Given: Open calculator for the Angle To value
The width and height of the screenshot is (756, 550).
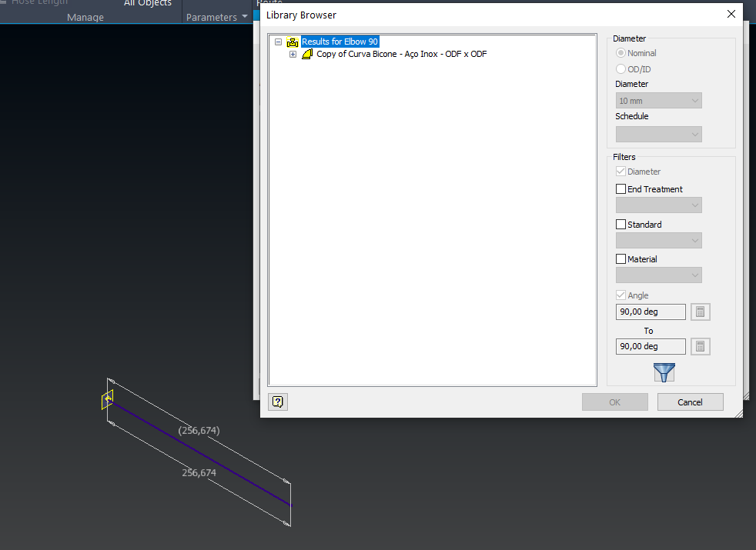Looking at the screenshot, I should click(x=700, y=346).
